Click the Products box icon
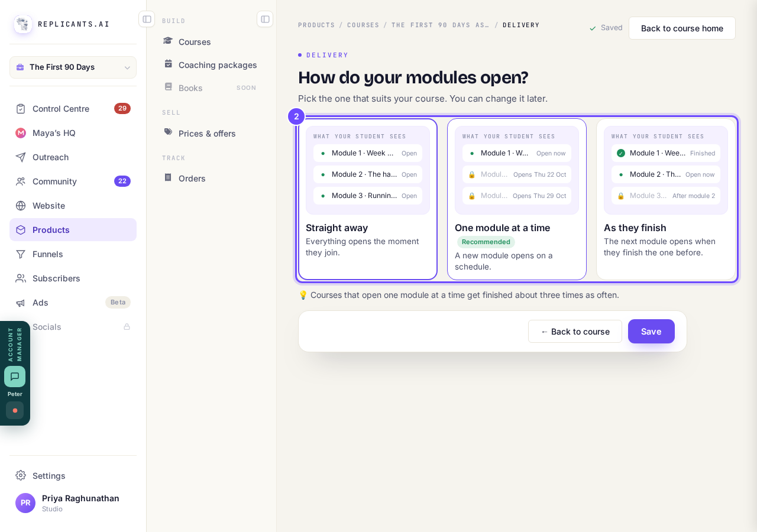 point(21,230)
